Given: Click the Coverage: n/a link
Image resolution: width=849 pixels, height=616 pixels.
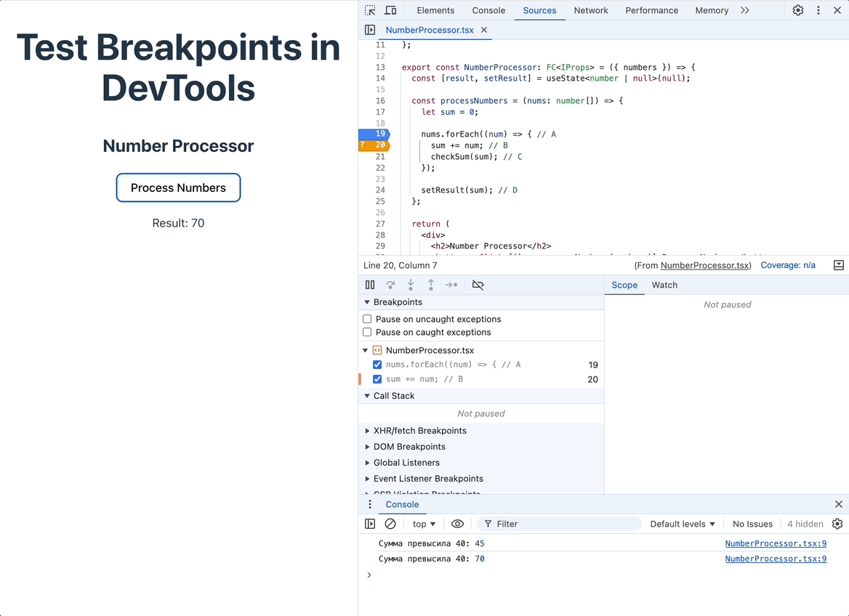Looking at the screenshot, I should (x=788, y=265).
